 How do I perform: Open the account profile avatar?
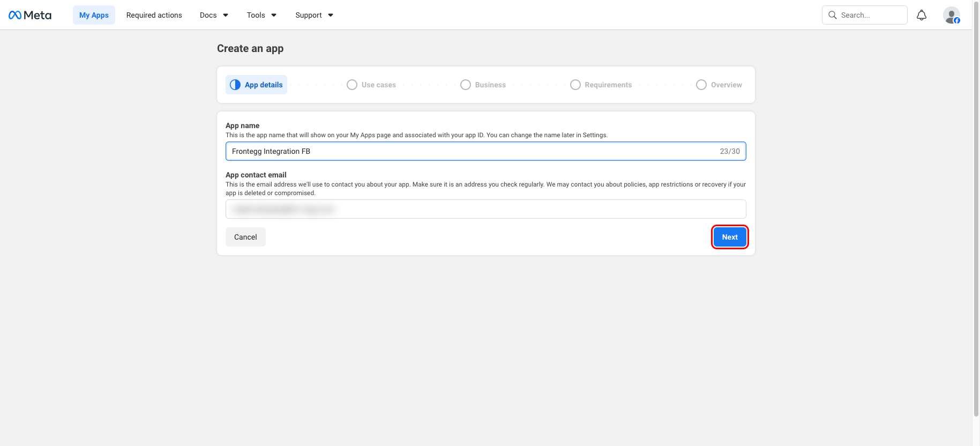[x=952, y=15]
